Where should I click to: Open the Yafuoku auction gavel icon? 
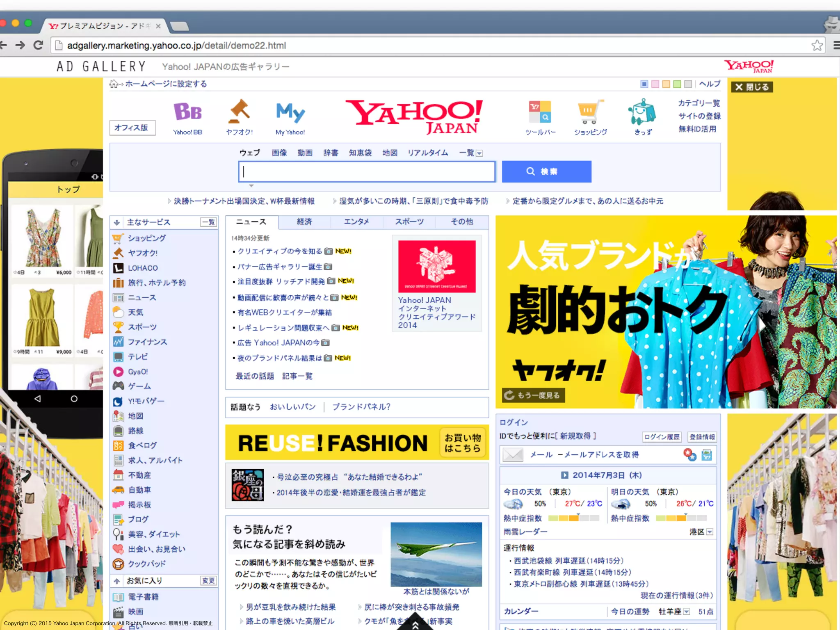(240, 111)
